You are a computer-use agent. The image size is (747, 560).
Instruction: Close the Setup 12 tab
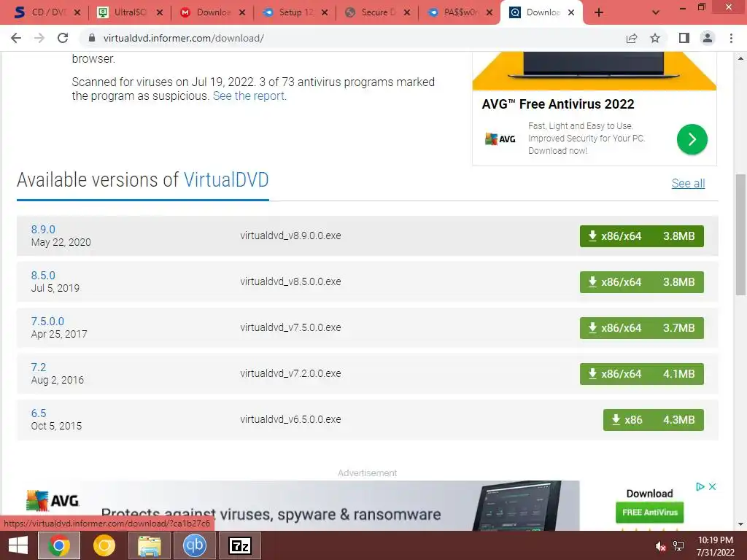(x=325, y=13)
